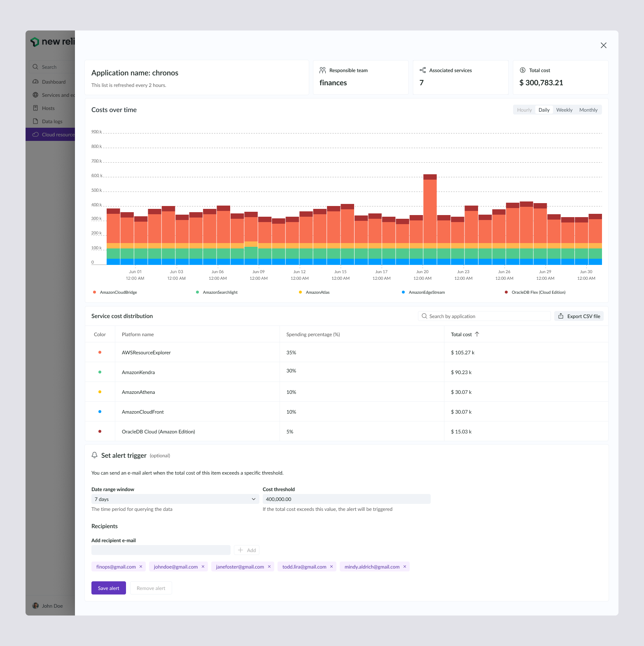Remove mindy.aldrich@gmail.com recipient
Screen dimensions: 644x646
click(x=405, y=566)
